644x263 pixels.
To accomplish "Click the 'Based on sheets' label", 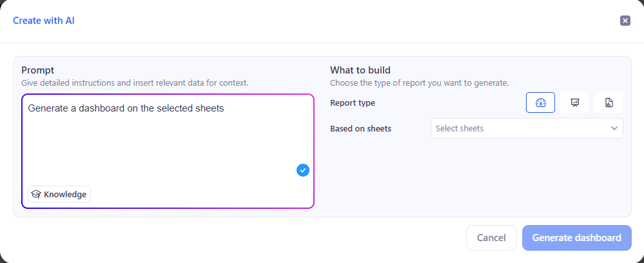I will click(x=360, y=128).
